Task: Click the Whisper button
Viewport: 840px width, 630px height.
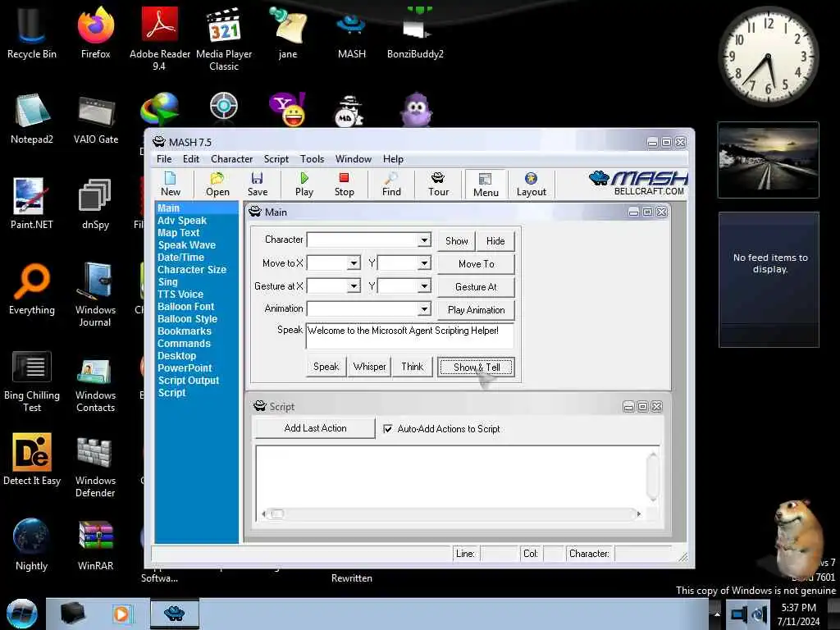Action: pyautogui.click(x=370, y=367)
